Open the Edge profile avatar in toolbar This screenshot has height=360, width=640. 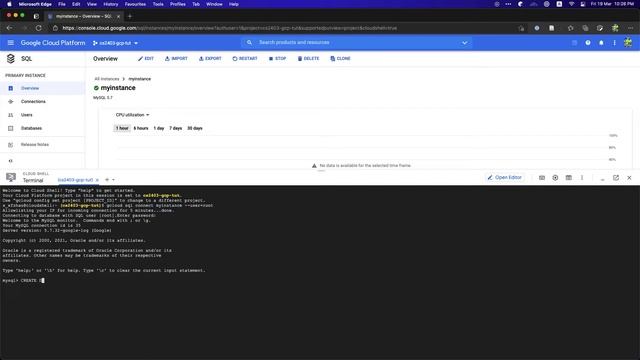pos(615,28)
